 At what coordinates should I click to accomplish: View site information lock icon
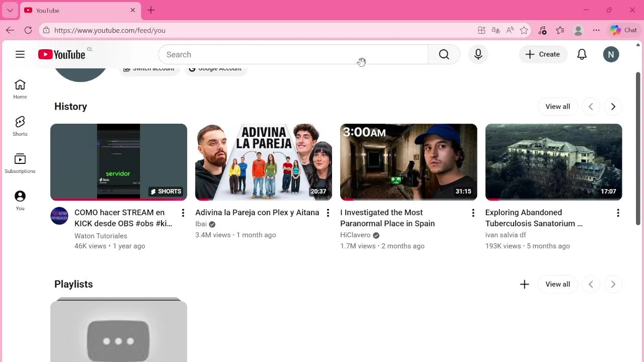[46, 30]
